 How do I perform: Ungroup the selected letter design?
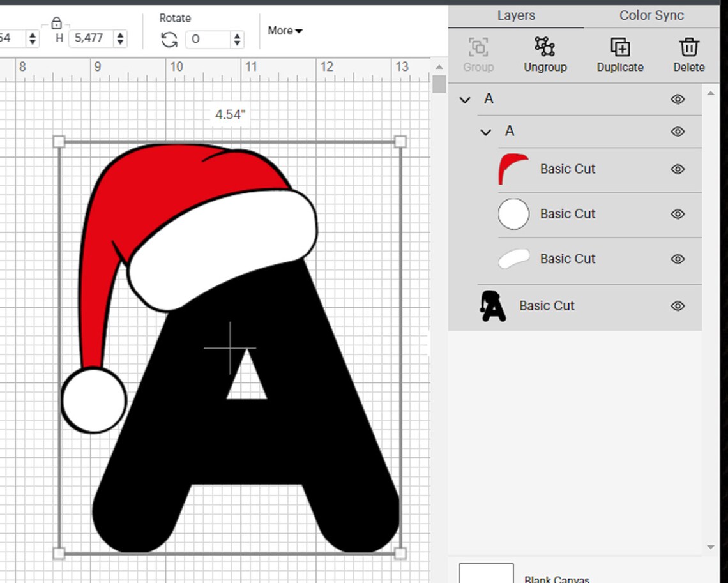point(545,54)
